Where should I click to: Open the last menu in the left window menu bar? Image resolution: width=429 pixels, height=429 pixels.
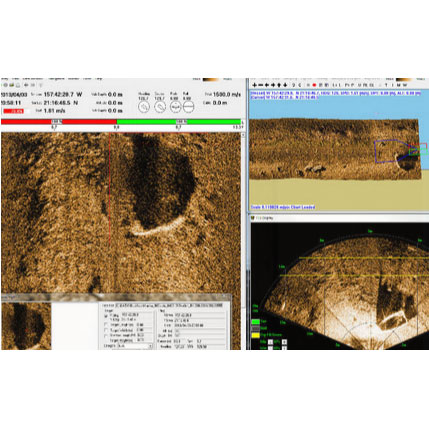pyautogui.click(x=99, y=79)
